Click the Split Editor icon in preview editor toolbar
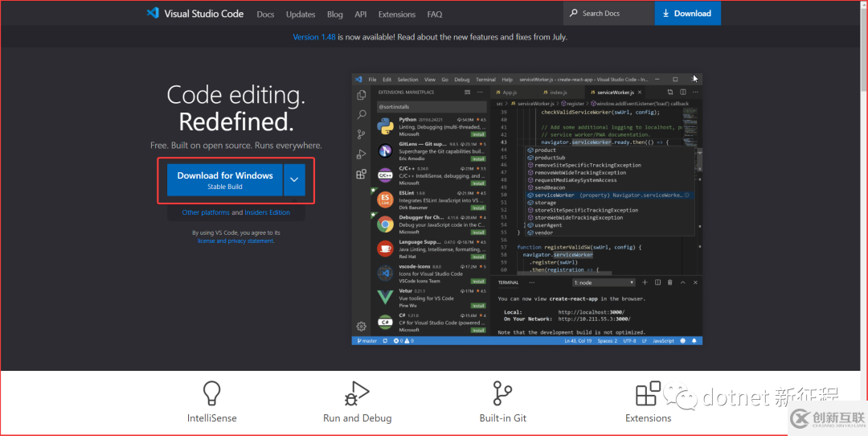This screenshot has height=436, width=868. tap(683, 93)
